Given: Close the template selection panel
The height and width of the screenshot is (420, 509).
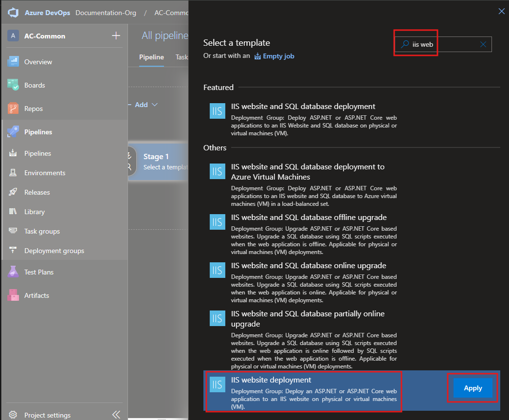Looking at the screenshot, I should pos(502,11).
